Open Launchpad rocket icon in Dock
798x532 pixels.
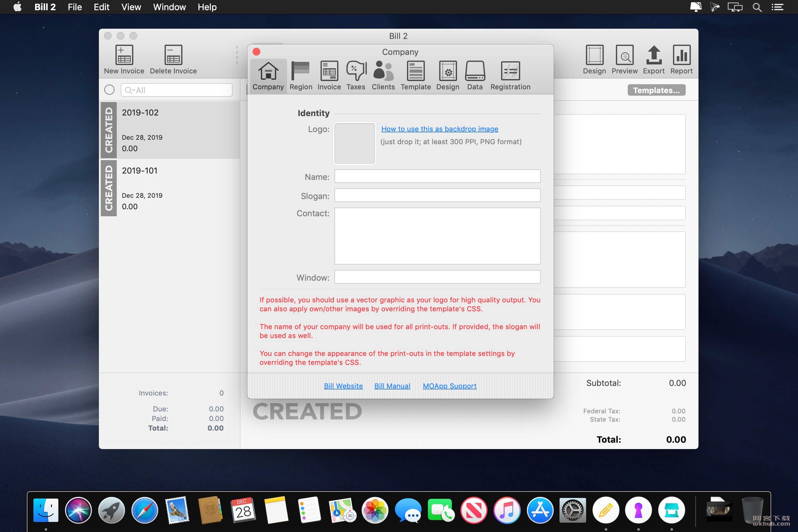[x=111, y=510]
